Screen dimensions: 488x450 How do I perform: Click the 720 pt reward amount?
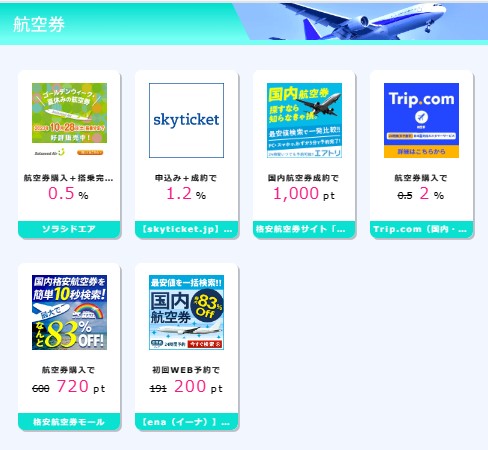coord(81,387)
